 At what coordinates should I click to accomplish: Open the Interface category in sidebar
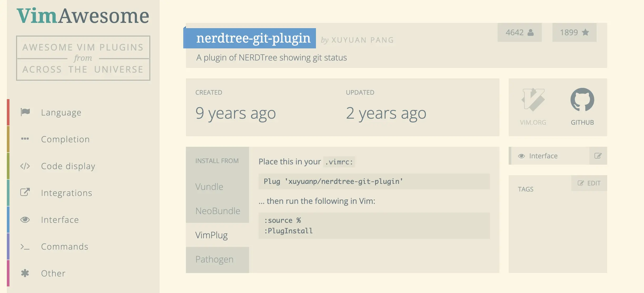tap(60, 220)
